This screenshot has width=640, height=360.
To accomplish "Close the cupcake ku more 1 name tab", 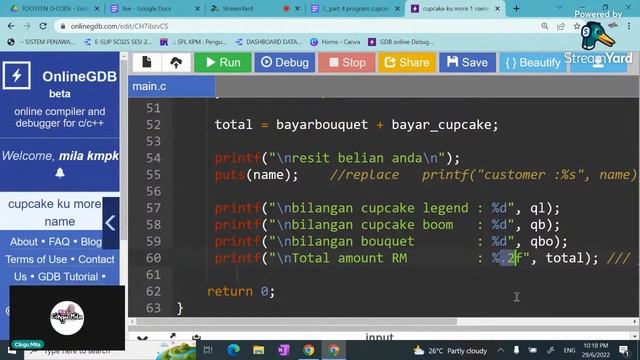I will click(498, 9).
